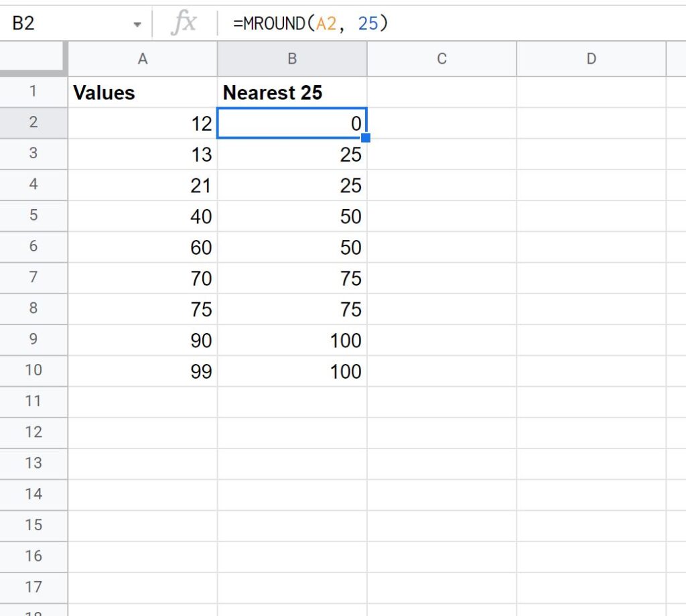The height and width of the screenshot is (616, 686).
Task: Select row 10 header
Action: point(34,371)
